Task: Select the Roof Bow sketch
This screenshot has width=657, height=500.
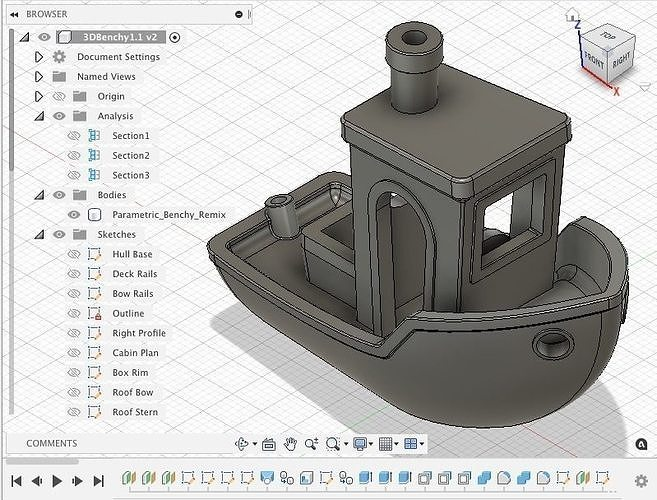Action: pos(133,392)
